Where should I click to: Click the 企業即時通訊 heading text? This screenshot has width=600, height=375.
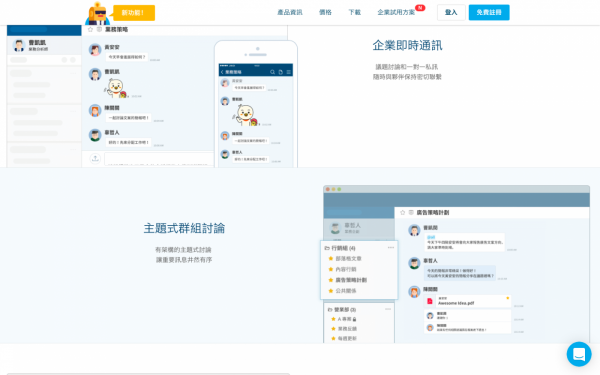(x=408, y=46)
